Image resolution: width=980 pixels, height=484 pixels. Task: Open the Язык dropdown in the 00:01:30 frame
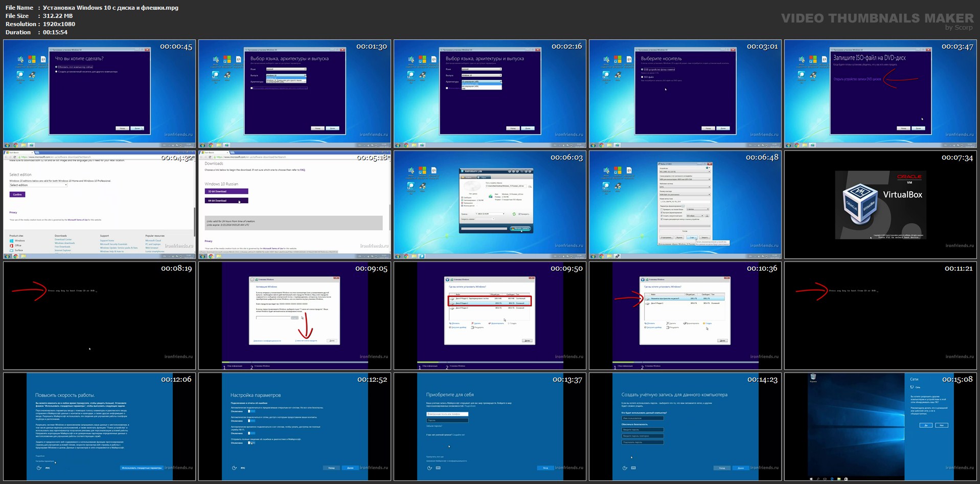(x=286, y=69)
